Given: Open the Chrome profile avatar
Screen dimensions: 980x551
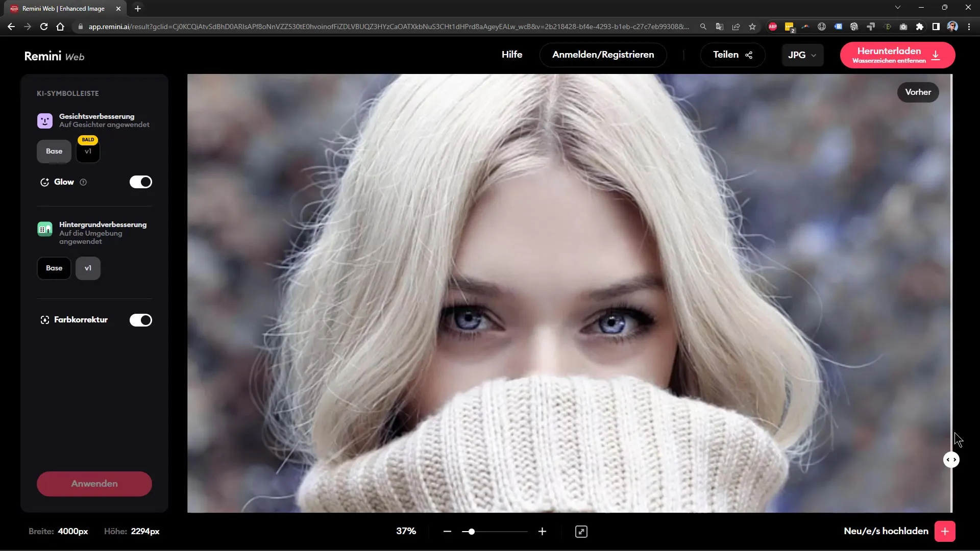Looking at the screenshot, I should coord(952,27).
